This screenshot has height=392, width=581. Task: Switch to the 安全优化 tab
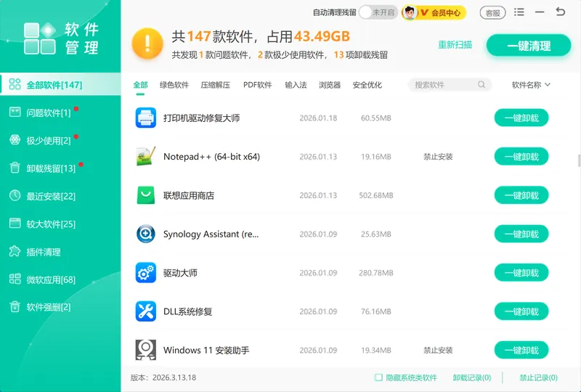click(x=367, y=85)
